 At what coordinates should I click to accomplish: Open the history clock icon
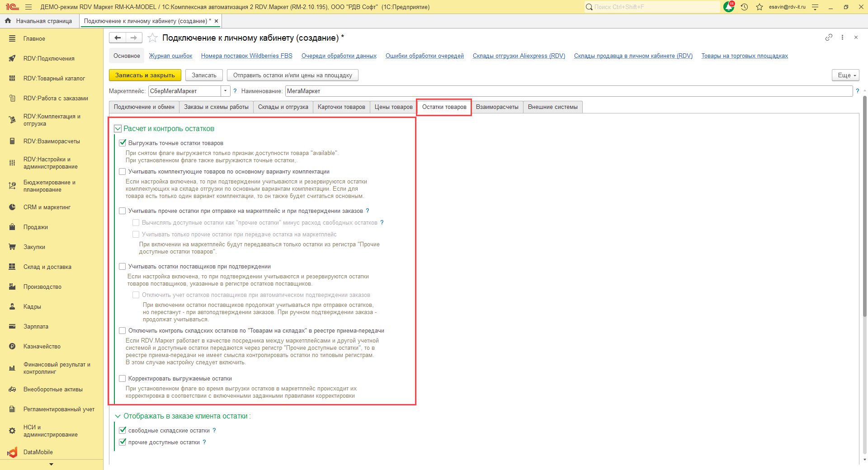(x=744, y=7)
